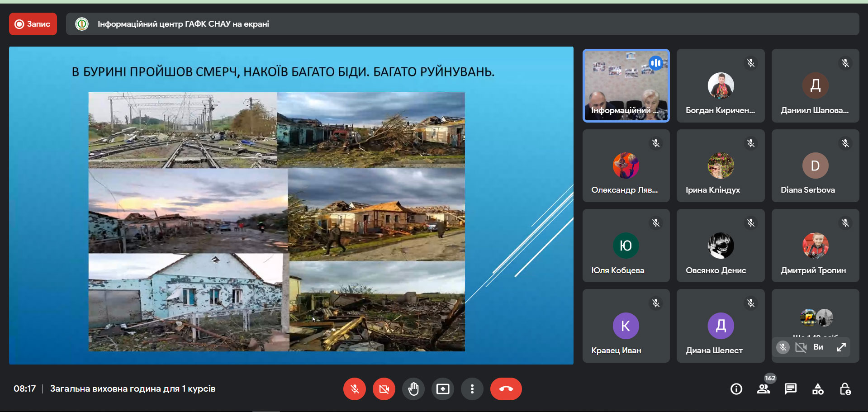Viewport: 868px width, 412px height.
Task: Turn on the camera in the bottom toolbar
Action: 384,389
